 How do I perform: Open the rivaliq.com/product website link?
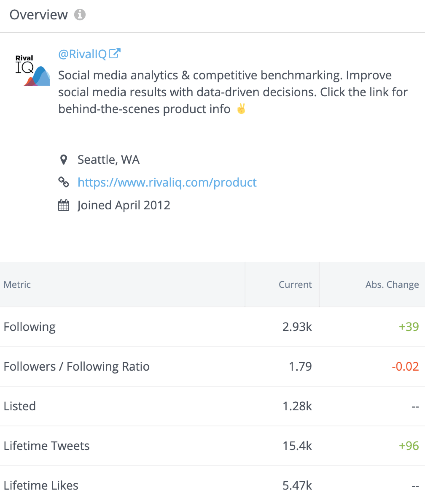pos(167,182)
